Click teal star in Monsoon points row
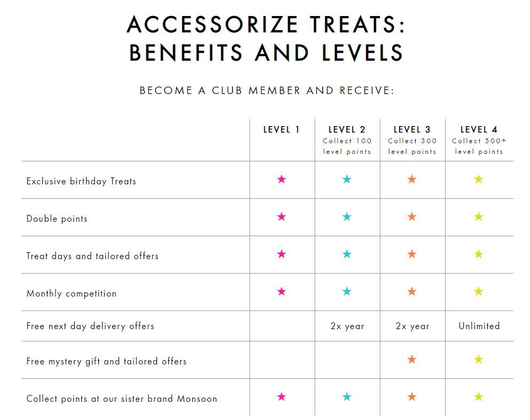The image size is (530, 420). click(347, 396)
